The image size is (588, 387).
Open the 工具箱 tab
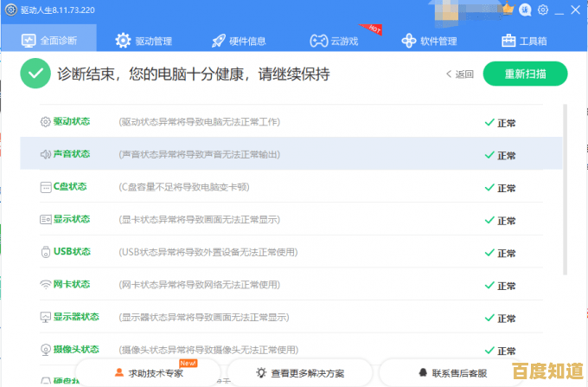coord(523,41)
